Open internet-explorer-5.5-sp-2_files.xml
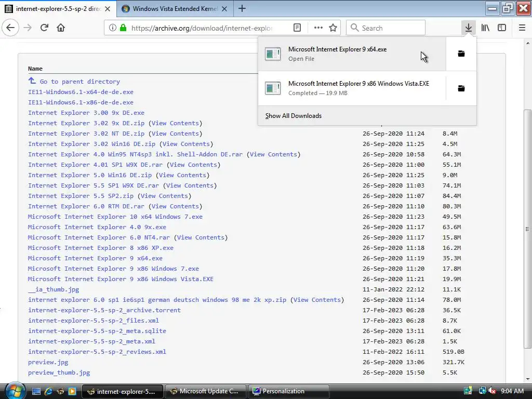Screen dimensions: 532x399 (x=94, y=321)
